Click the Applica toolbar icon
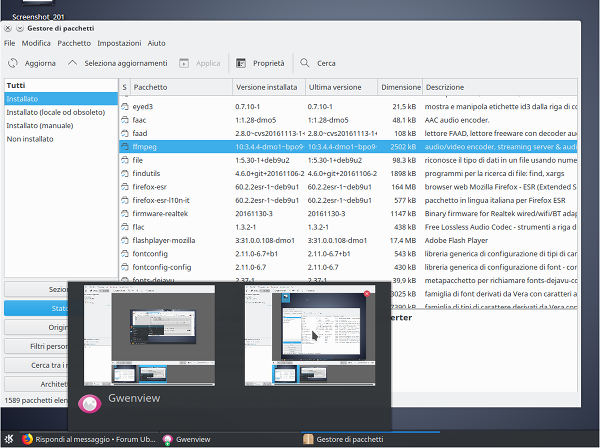 [184, 63]
